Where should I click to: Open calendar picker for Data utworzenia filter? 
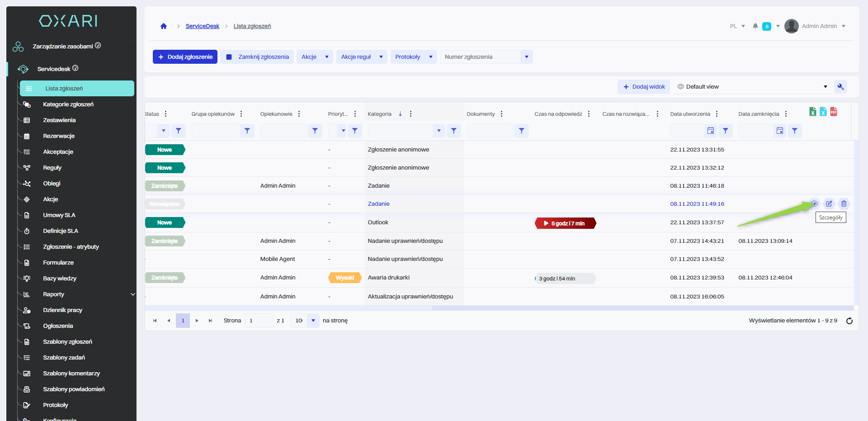point(711,131)
